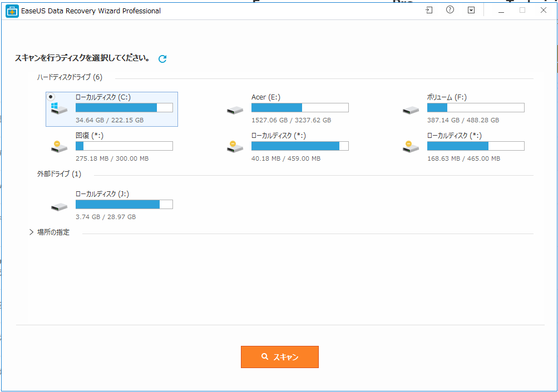Image resolution: width=558 pixels, height=392 pixels.
Task: Click the 回復 (*:) label
Action: pyautogui.click(x=90, y=136)
